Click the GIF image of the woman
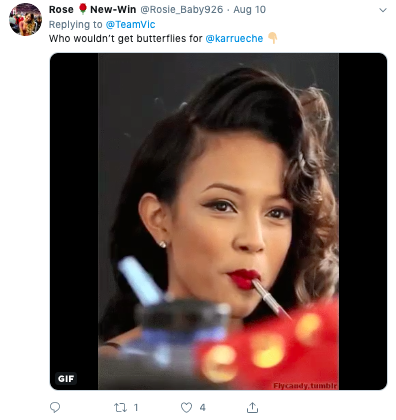The height and width of the screenshot is (420, 396). 218,221
